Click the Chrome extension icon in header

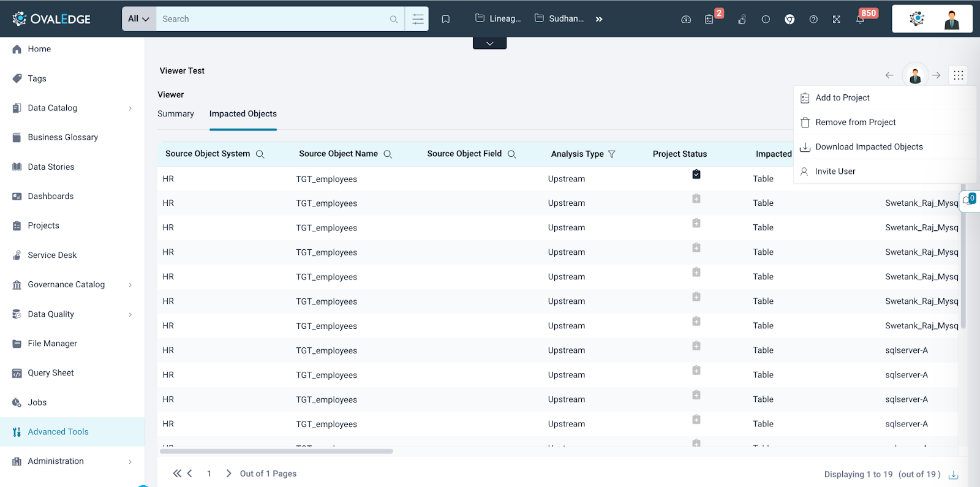click(790, 20)
